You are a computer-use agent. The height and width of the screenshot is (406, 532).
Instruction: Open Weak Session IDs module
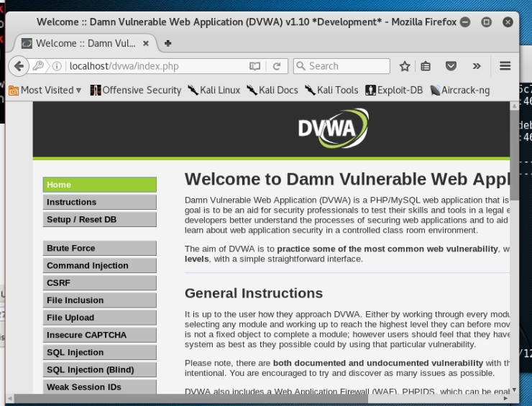point(100,387)
